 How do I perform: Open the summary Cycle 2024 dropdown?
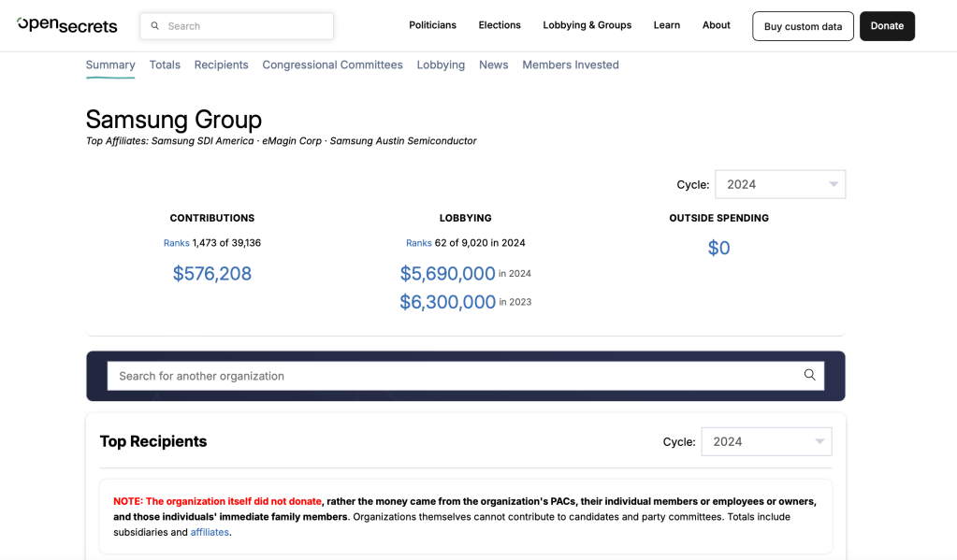(779, 184)
